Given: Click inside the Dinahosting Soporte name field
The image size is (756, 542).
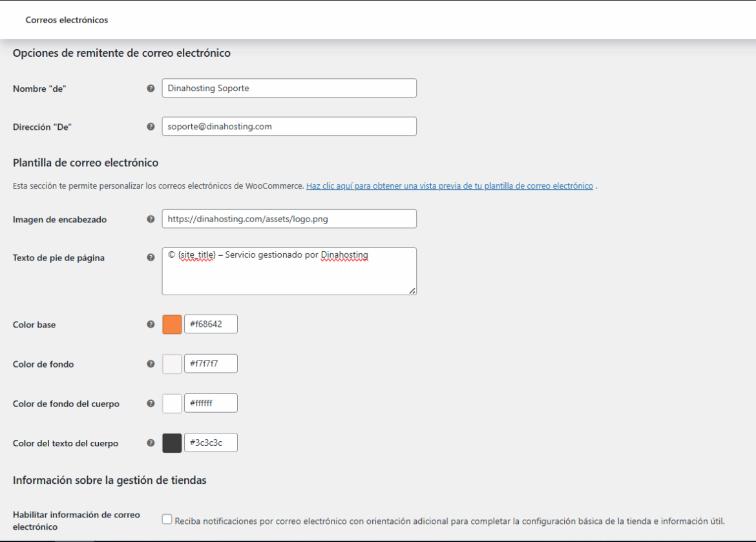Looking at the screenshot, I should click(x=289, y=88).
